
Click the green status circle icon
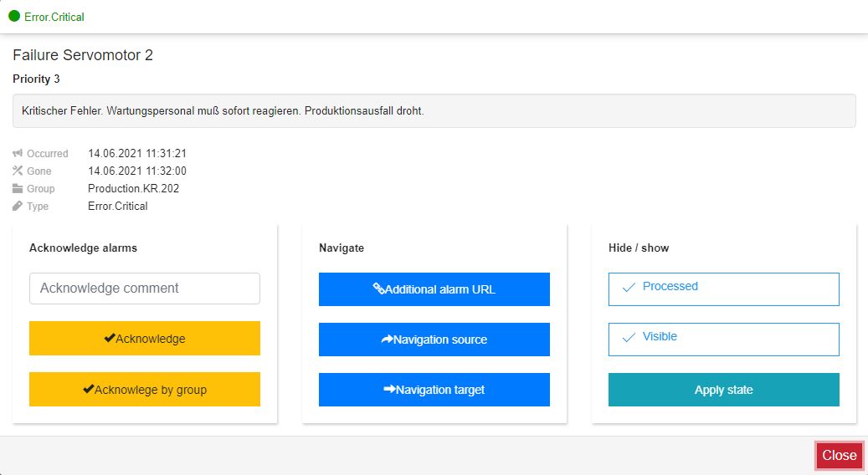click(14, 16)
